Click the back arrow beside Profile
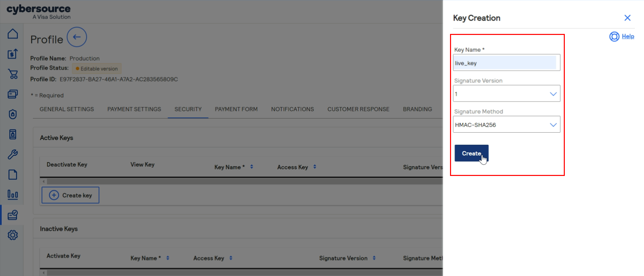644x276 pixels. (x=77, y=37)
